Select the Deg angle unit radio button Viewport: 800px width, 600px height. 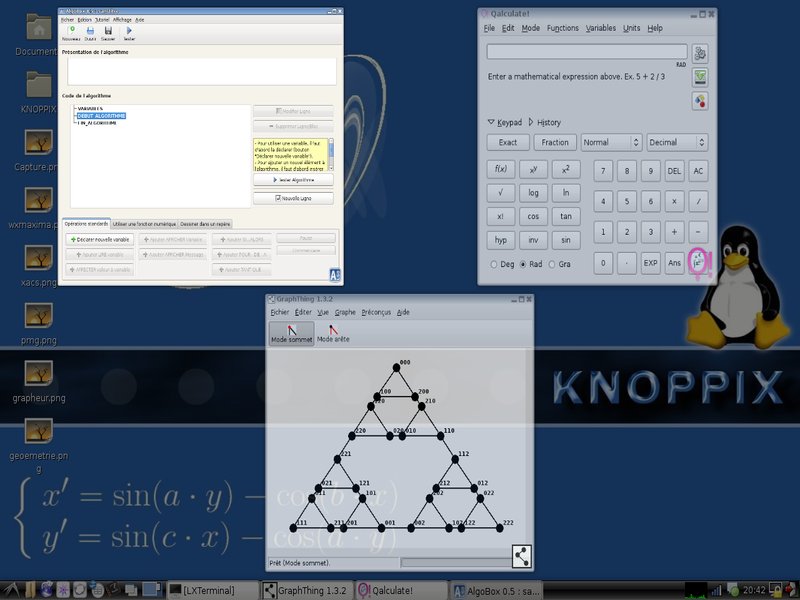pos(494,264)
